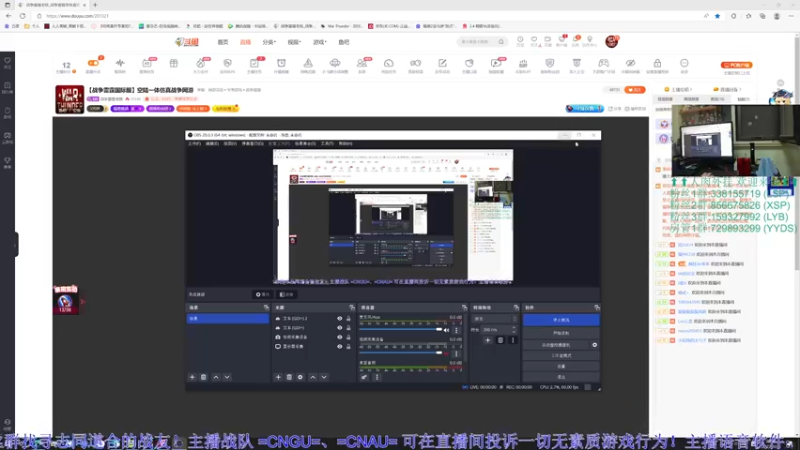Open the 工具(T) menu in OBS
The height and width of the screenshot is (450, 800).
[327, 144]
